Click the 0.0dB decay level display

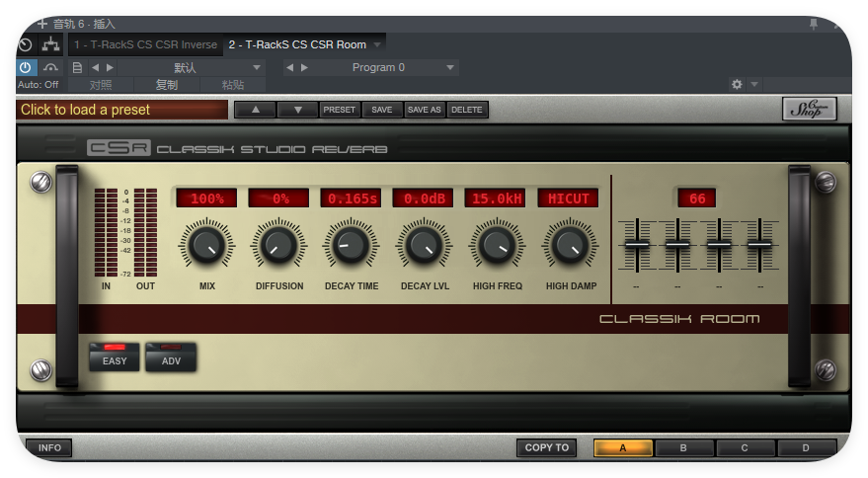424,199
